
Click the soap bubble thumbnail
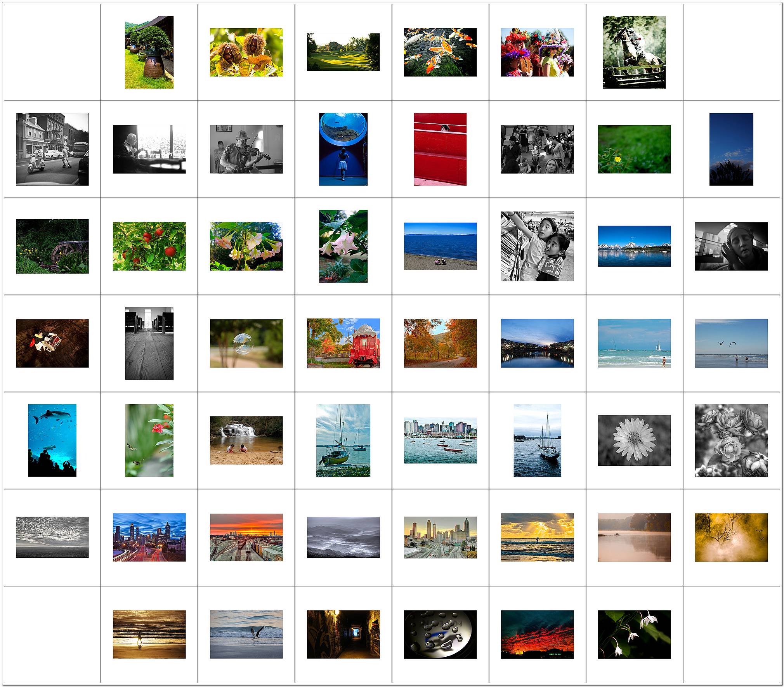[246, 343]
